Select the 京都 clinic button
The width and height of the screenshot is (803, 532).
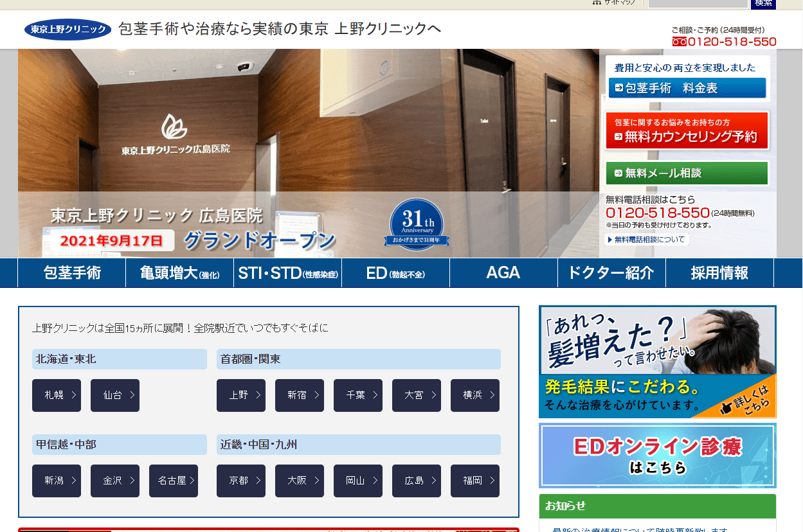coord(241,481)
